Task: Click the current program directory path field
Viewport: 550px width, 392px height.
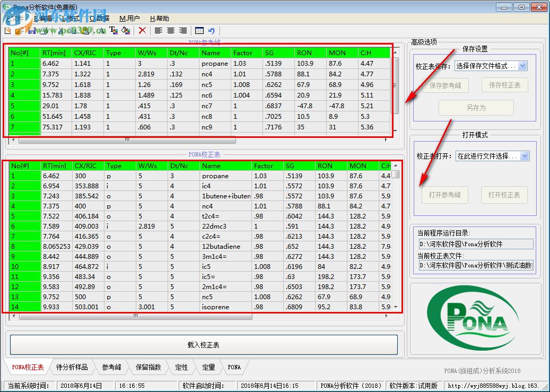Action: pyautogui.click(x=476, y=244)
